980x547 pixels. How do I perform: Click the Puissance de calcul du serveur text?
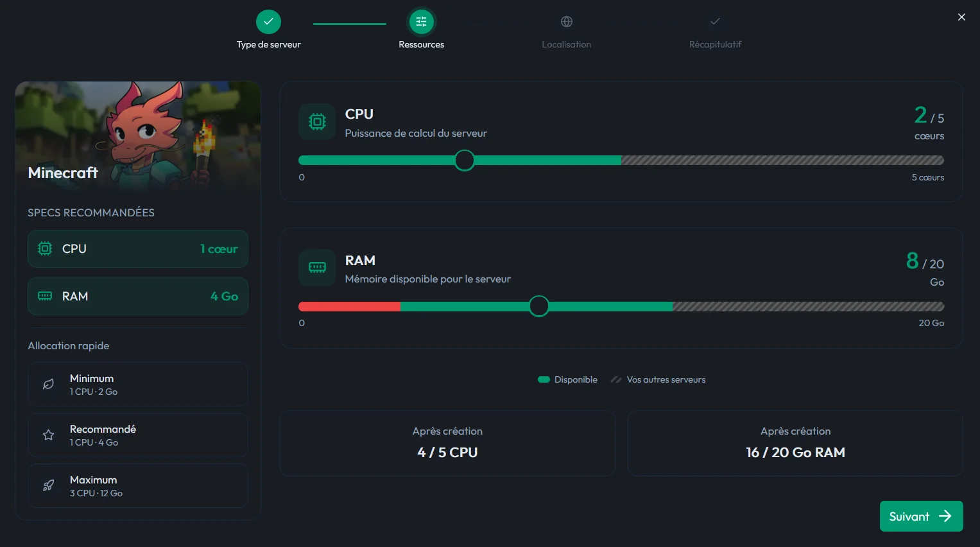pyautogui.click(x=416, y=133)
